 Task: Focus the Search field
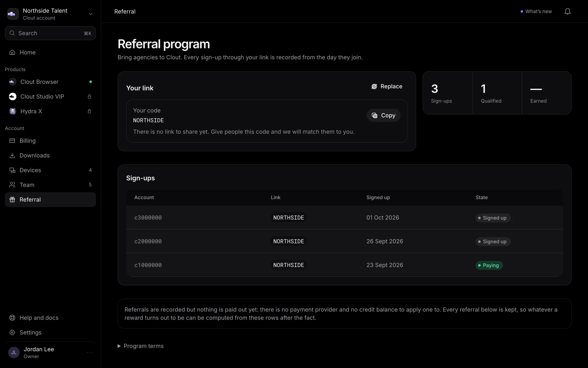click(50, 33)
